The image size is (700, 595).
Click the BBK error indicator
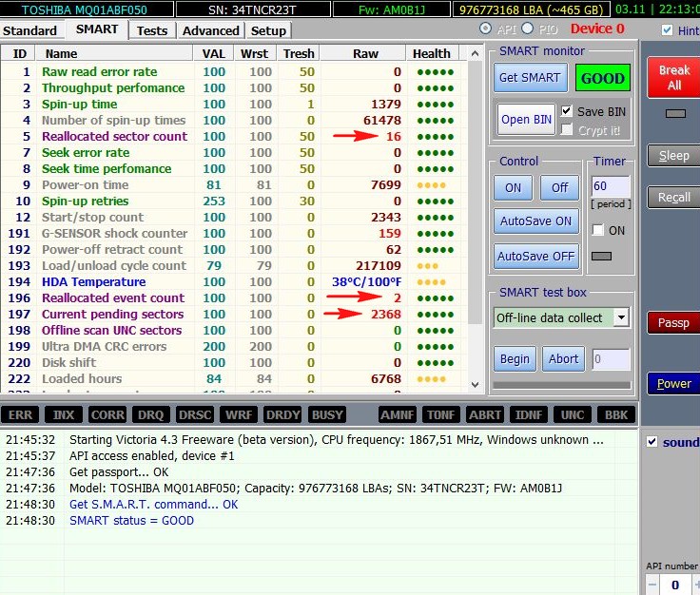616,414
